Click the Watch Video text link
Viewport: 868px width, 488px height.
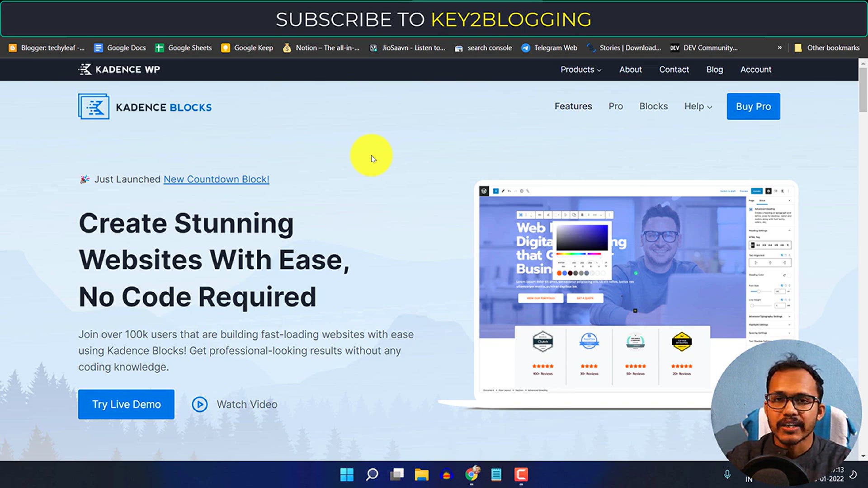click(x=247, y=404)
